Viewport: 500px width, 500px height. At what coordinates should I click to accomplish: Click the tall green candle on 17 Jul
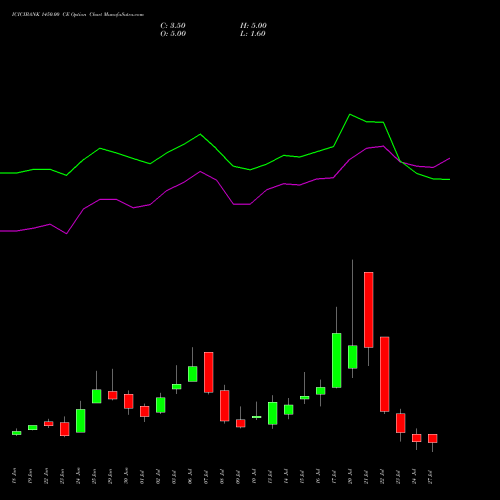(337, 360)
